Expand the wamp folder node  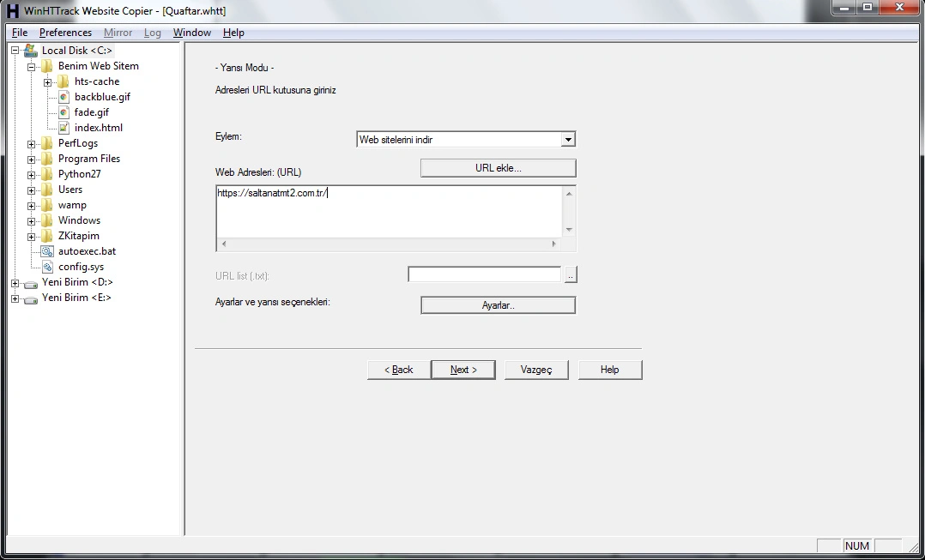click(31, 206)
